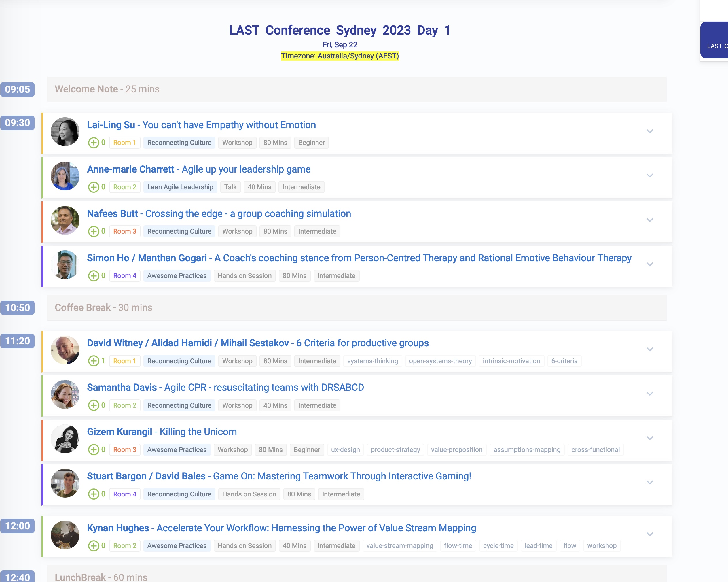Open the LAST C side panel tab

[x=714, y=41]
